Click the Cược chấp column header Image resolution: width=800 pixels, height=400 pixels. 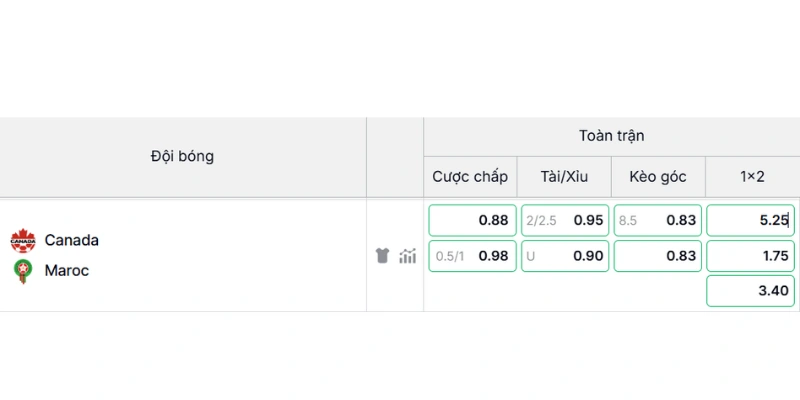point(470,177)
